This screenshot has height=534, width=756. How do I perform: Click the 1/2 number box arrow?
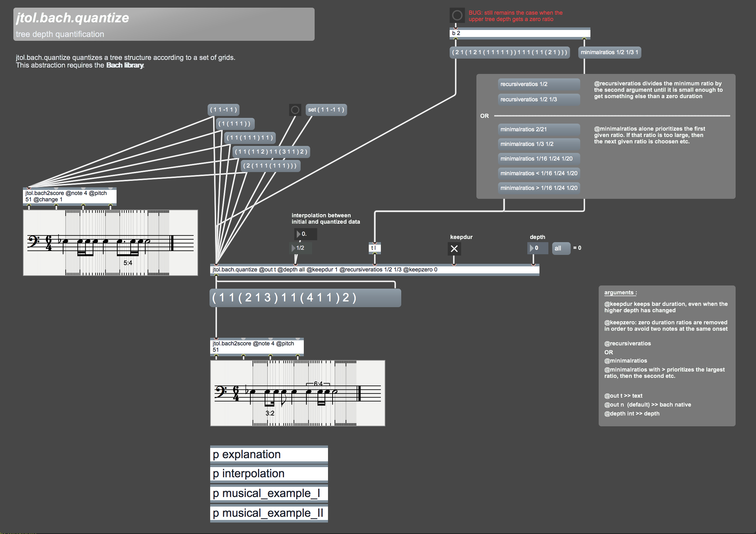tap(293, 248)
